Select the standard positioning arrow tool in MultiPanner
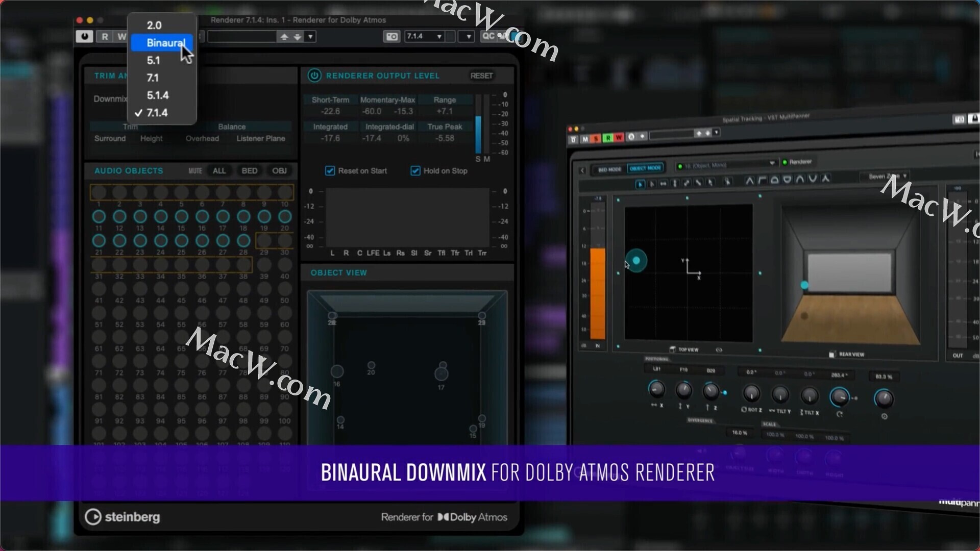The height and width of the screenshot is (551, 980). pos(640,184)
